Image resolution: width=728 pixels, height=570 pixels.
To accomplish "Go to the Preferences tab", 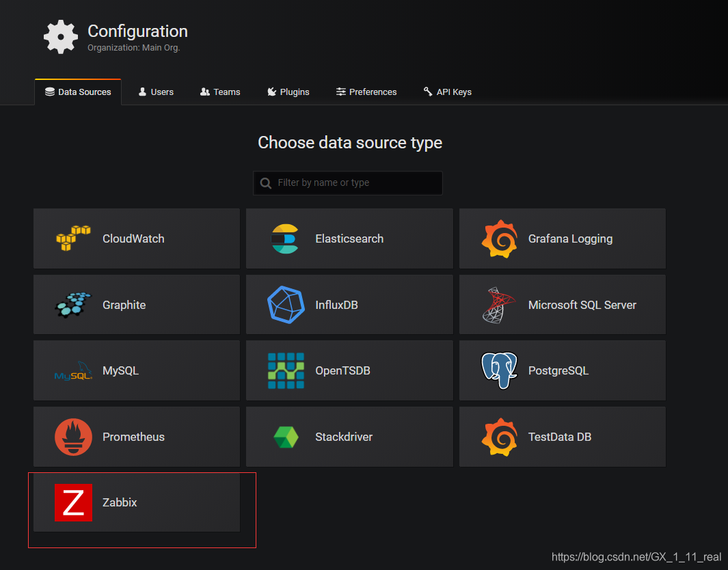I will (x=366, y=92).
